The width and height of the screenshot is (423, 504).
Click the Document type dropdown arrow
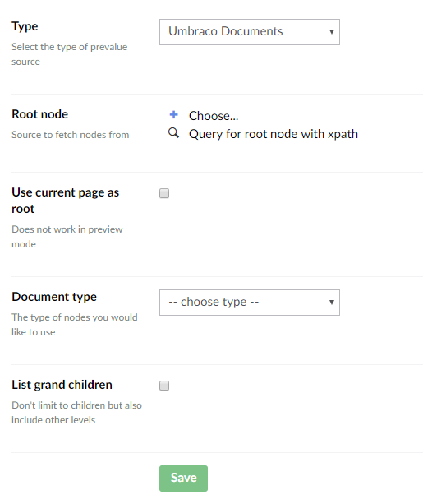click(332, 302)
